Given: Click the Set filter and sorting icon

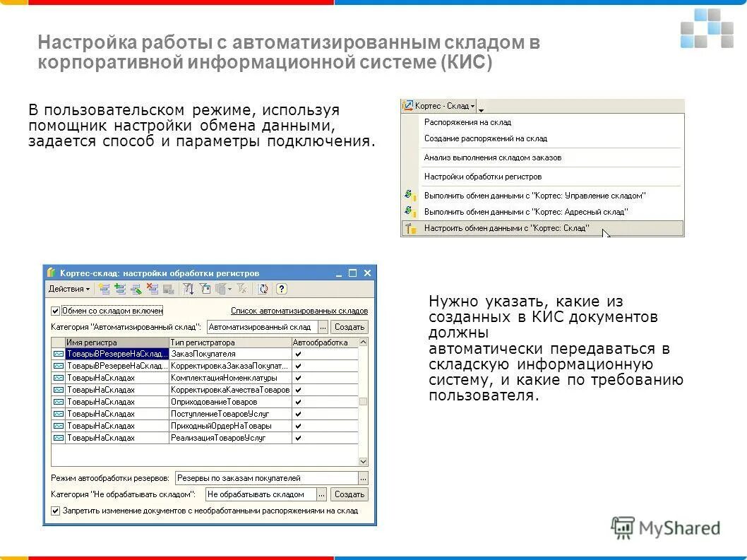Looking at the screenshot, I should pyautogui.click(x=189, y=289).
